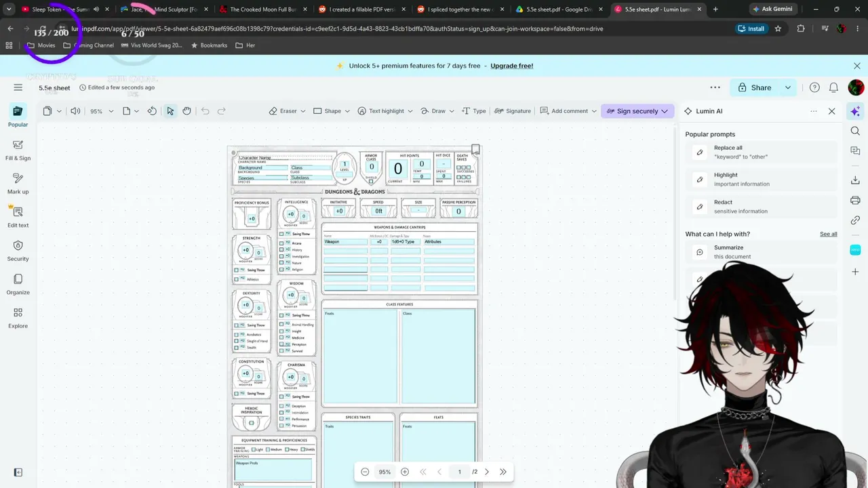
Task: Go to the next page
Action: tap(487, 472)
